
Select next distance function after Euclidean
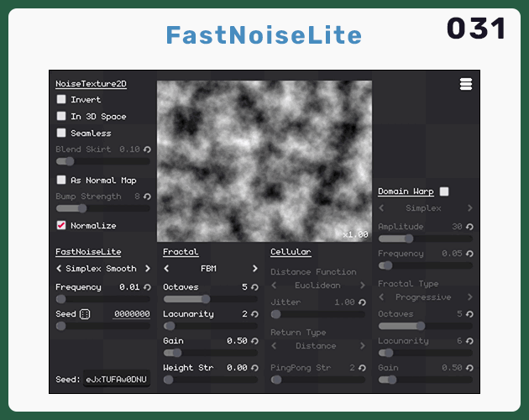tap(363, 286)
